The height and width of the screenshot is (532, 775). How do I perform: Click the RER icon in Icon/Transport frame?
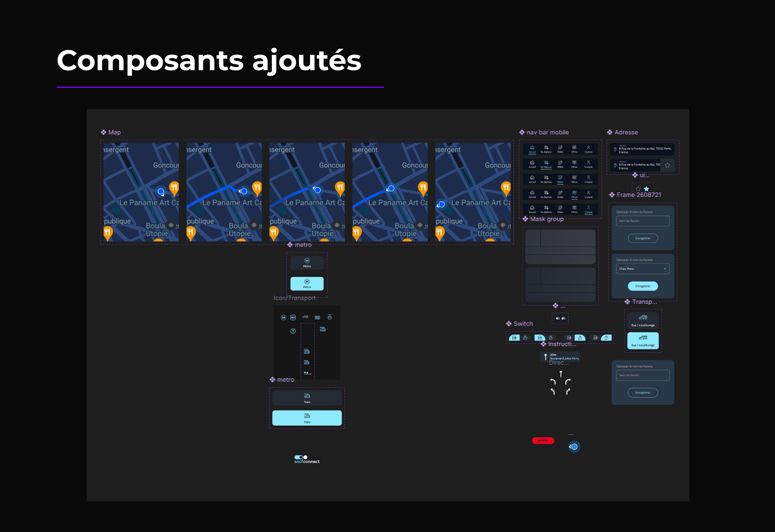[x=293, y=318]
